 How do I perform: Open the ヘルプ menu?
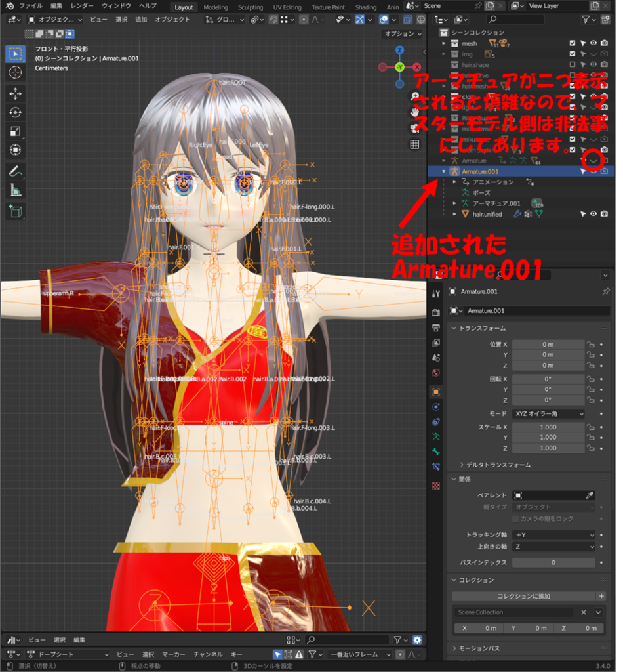(148, 6)
